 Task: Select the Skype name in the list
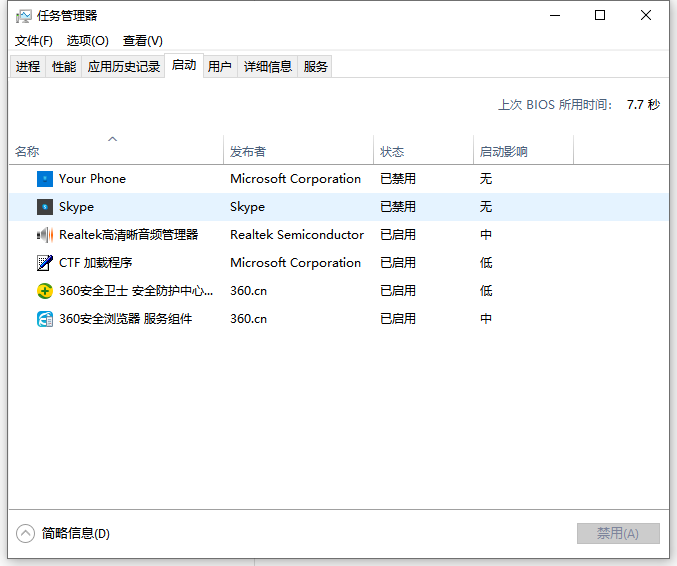pos(76,207)
